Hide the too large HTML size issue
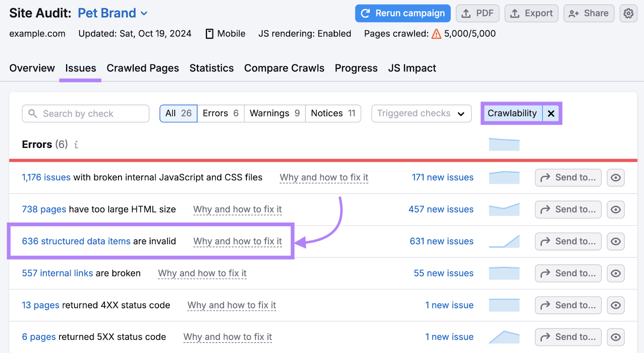The height and width of the screenshot is (353, 644). [x=616, y=210]
